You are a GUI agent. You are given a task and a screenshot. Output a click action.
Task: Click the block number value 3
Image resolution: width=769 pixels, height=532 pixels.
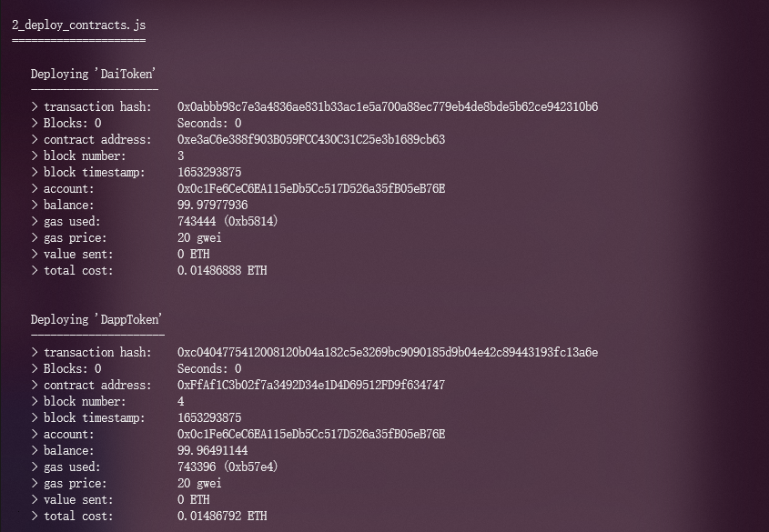pos(181,156)
